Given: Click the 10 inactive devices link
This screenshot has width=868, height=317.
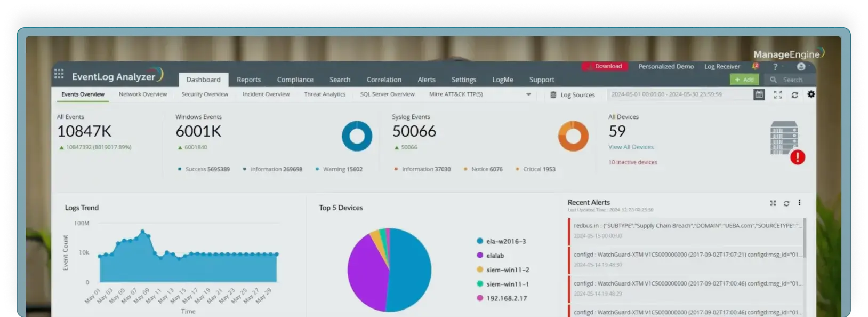Looking at the screenshot, I should [x=633, y=162].
